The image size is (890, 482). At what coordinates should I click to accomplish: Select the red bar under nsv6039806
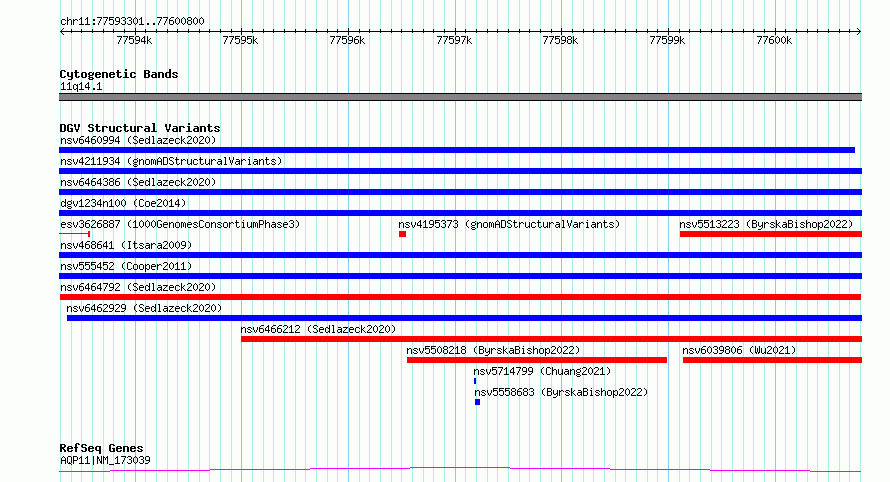click(x=773, y=360)
